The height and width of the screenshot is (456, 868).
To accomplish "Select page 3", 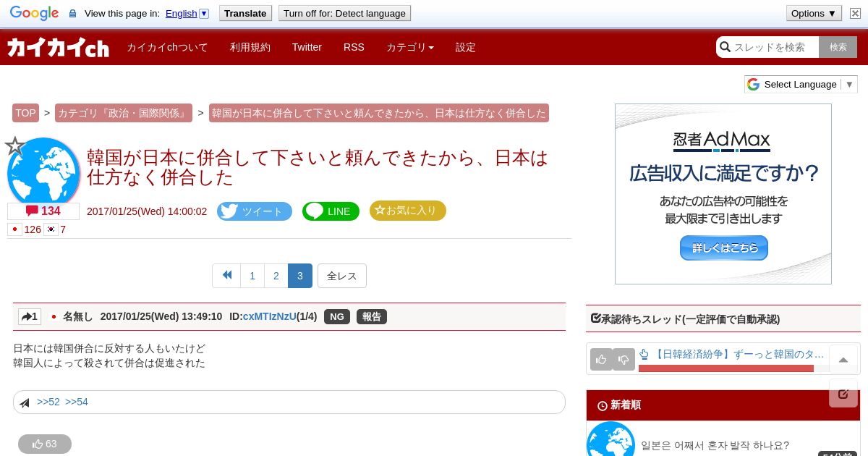I will click(300, 276).
